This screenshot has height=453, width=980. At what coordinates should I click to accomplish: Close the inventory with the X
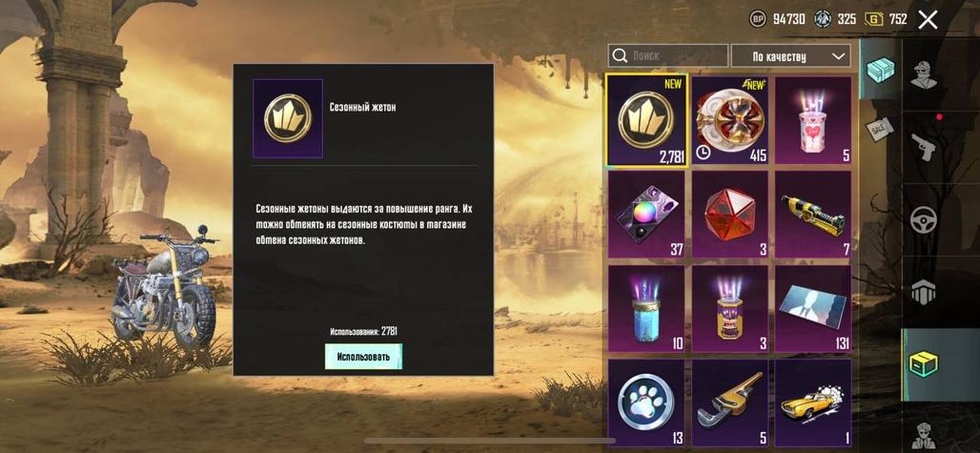point(929,20)
